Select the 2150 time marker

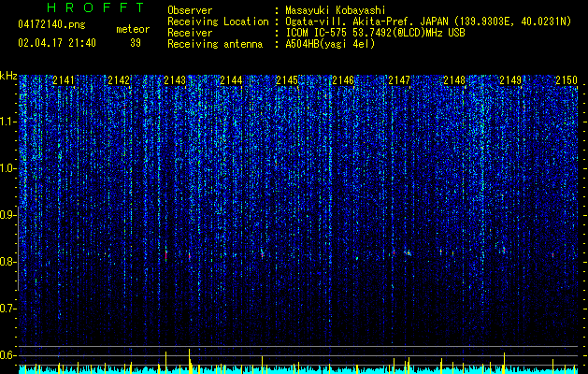tap(566, 80)
